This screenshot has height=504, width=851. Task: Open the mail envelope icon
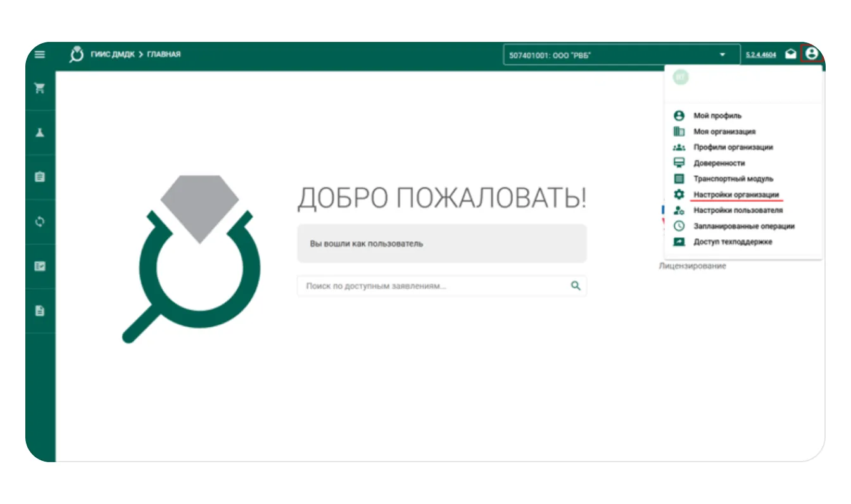click(790, 54)
